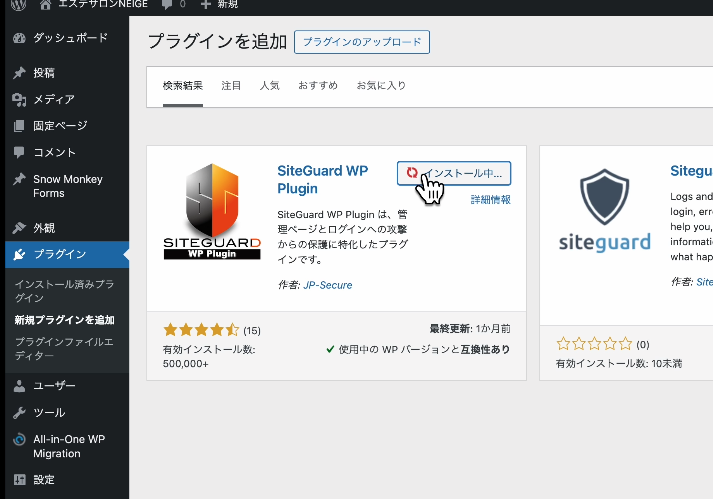Click the メディア icon in sidebar
The height and width of the screenshot is (499, 713).
click(x=19, y=99)
